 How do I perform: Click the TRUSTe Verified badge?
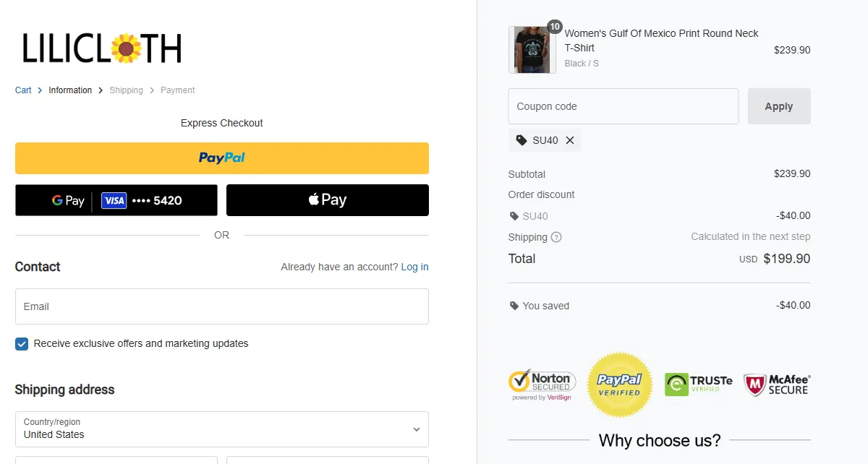tap(698, 384)
